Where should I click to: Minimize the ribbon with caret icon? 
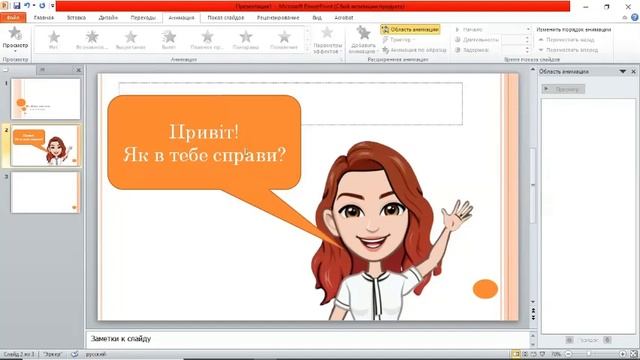click(x=624, y=18)
